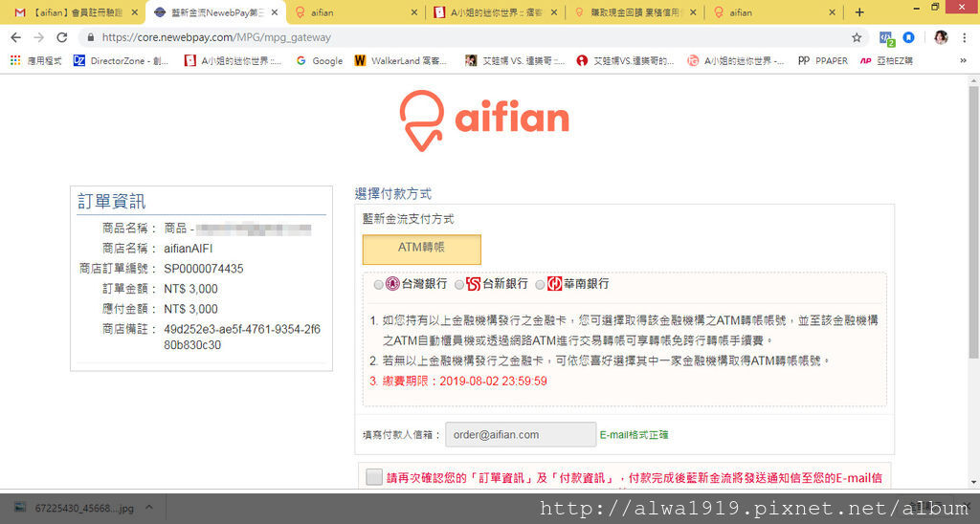Click the aifianAIFI shop name
This screenshot has height=524, width=980.
[189, 249]
